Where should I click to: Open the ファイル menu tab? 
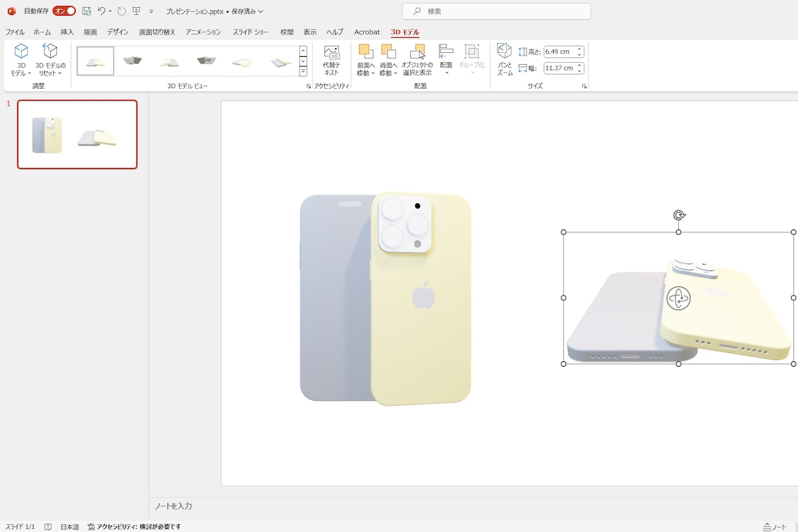coord(15,32)
